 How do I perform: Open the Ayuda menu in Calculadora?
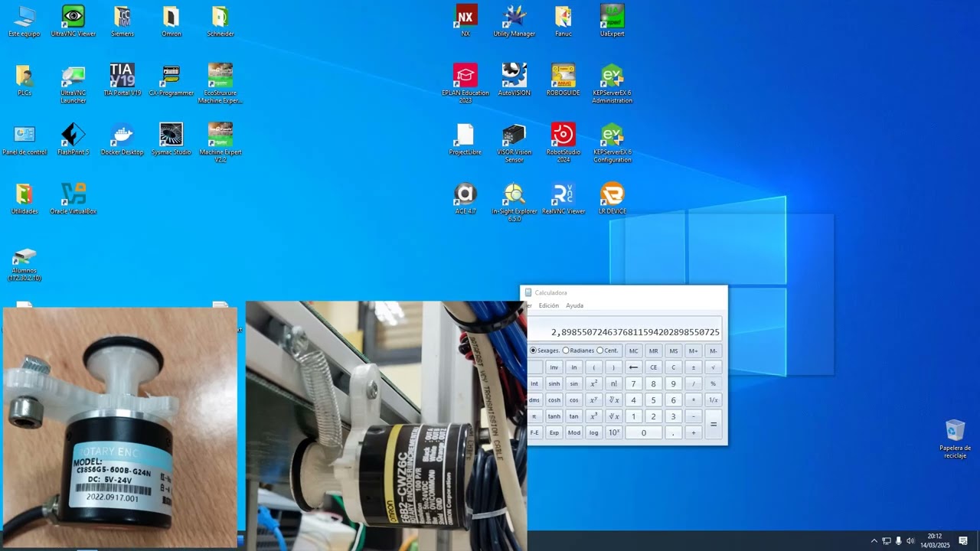[574, 305]
